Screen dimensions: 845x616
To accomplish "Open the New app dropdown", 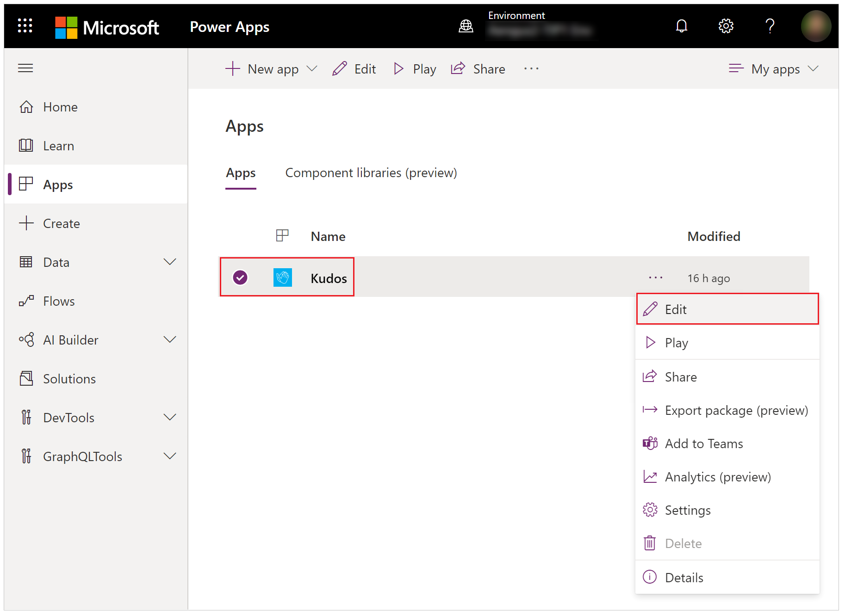I will (x=271, y=69).
